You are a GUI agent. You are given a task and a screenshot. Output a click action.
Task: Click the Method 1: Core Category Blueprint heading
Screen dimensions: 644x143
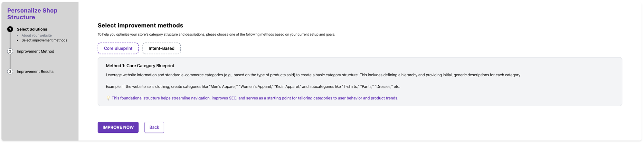pos(140,66)
